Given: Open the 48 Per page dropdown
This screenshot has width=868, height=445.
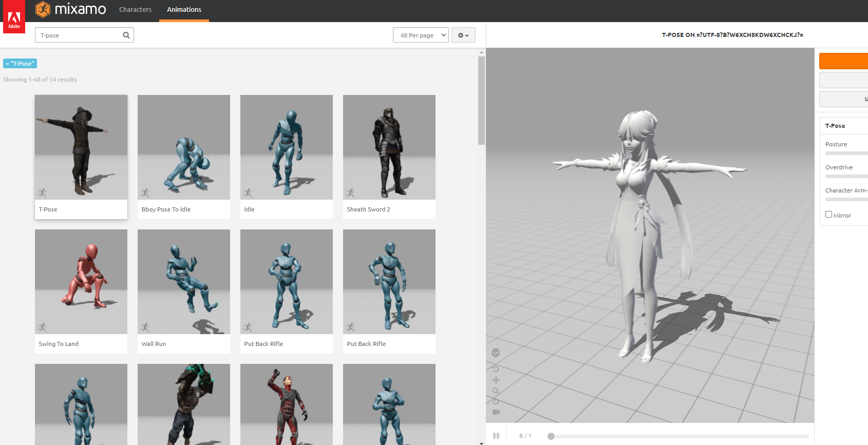Looking at the screenshot, I should 421,35.
